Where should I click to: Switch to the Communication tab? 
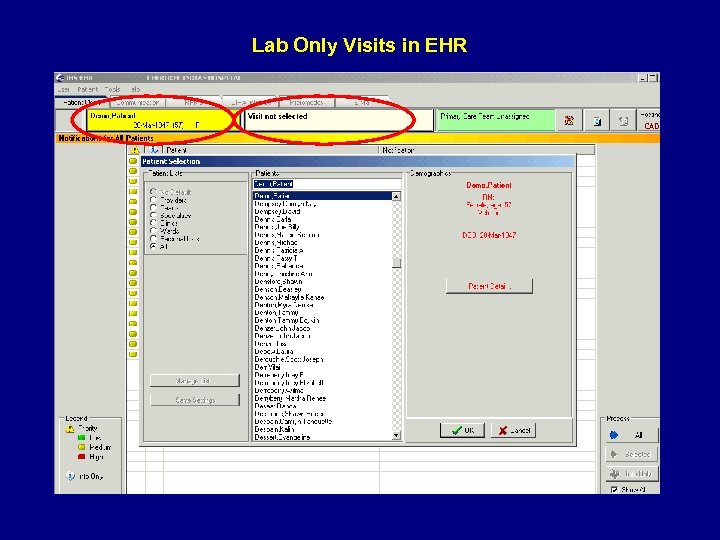point(137,102)
